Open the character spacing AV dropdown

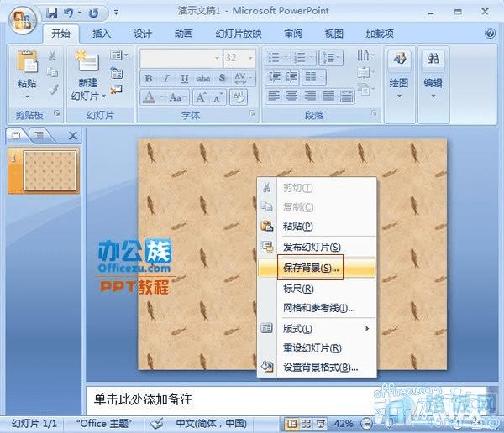[243, 78]
